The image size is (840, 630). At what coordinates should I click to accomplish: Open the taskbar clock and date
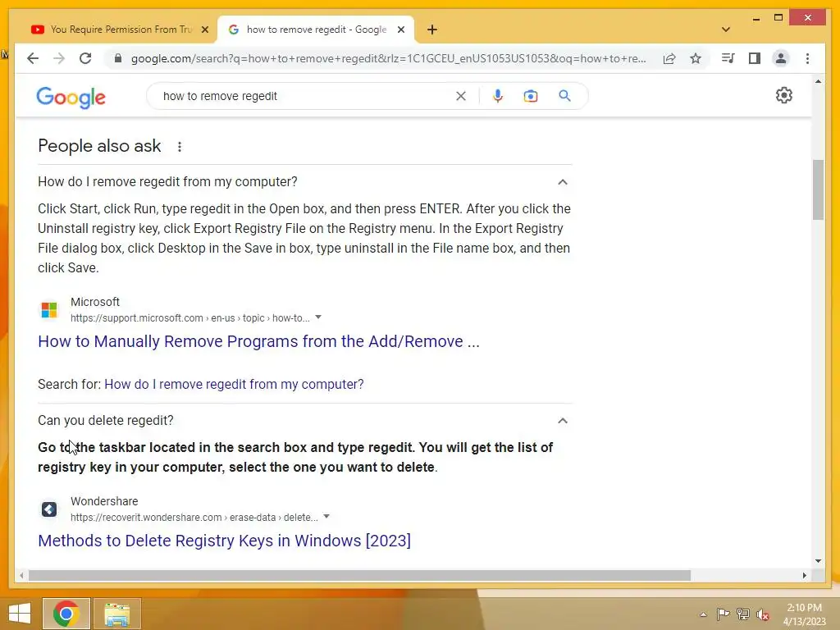tap(804, 614)
